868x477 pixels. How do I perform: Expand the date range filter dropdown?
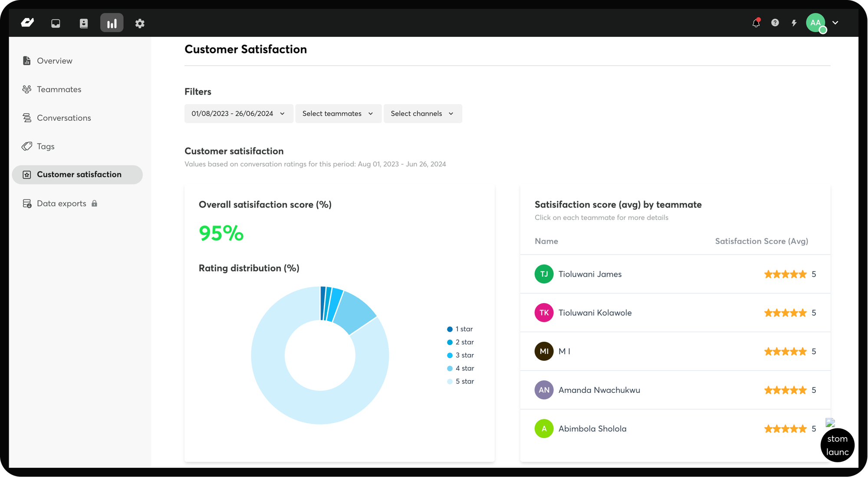[x=236, y=113]
